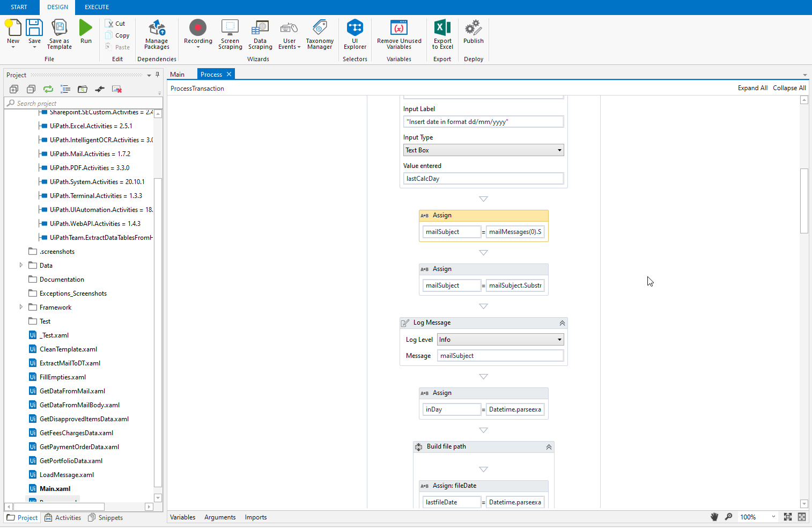
Task: Click Value entered lastCalcDay field
Action: (x=483, y=179)
